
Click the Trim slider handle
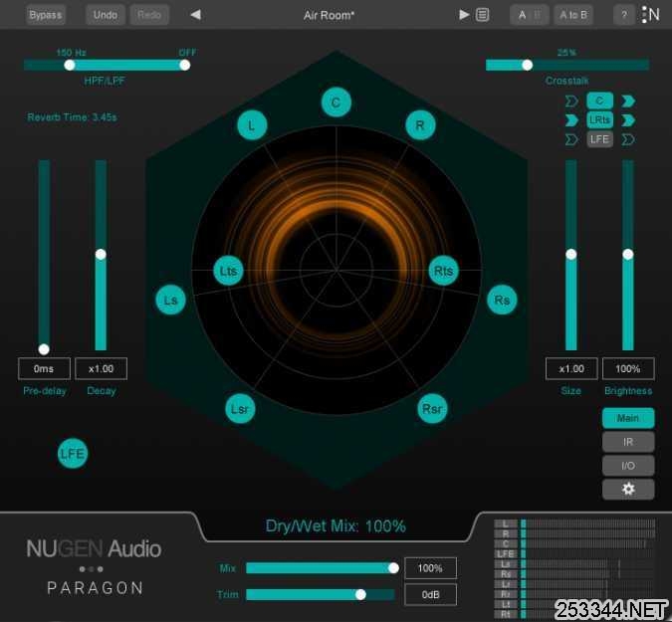360,594
